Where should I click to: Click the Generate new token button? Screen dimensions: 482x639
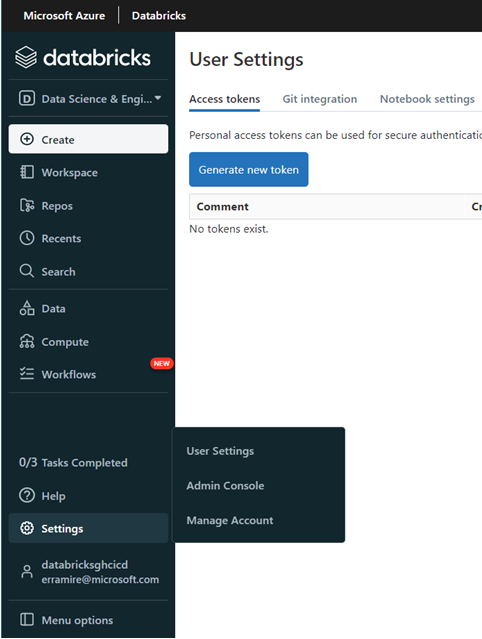point(249,170)
